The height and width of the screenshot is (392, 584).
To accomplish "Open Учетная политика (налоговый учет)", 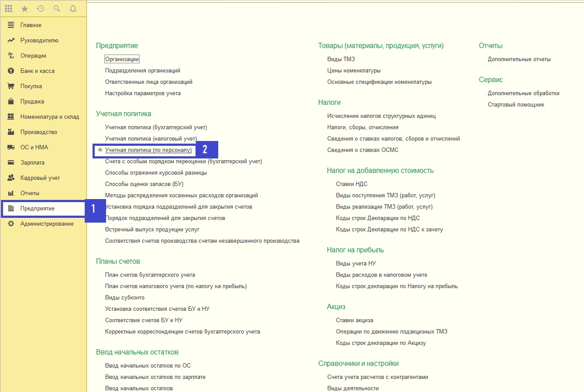I will tap(151, 138).
